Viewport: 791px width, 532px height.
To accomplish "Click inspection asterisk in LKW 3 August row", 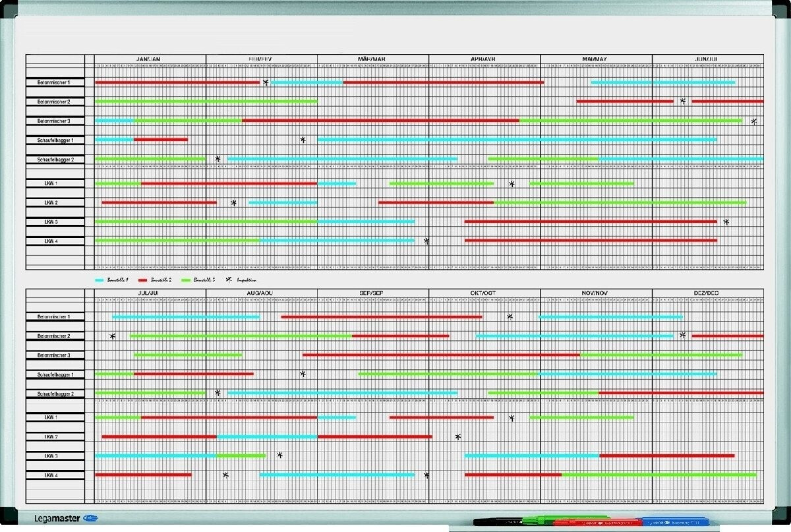I will click(x=279, y=456).
